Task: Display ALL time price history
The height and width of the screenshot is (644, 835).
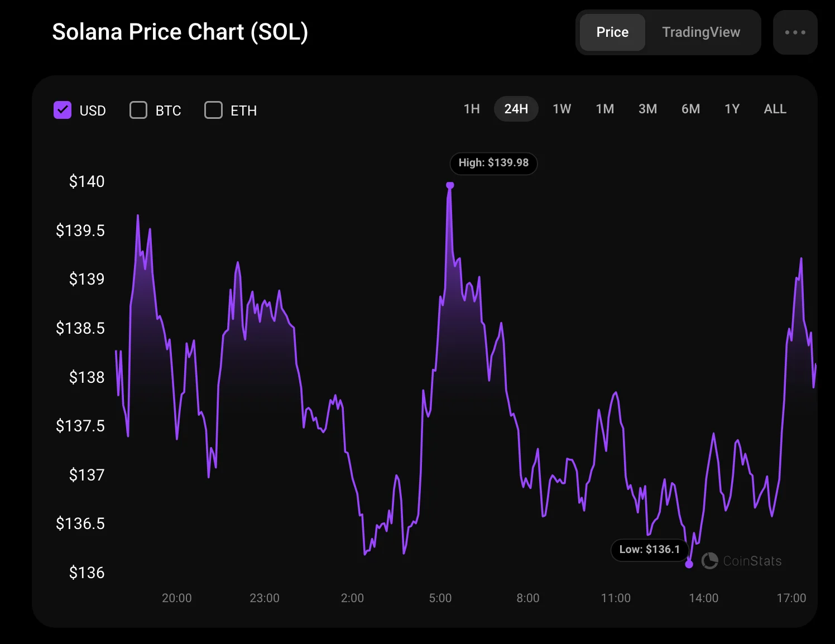Action: coord(775,109)
